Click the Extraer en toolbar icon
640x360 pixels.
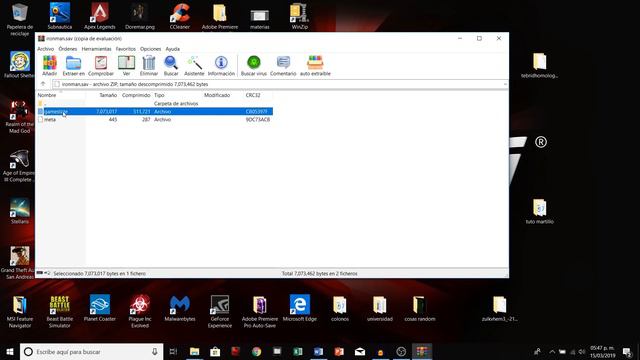click(73, 65)
